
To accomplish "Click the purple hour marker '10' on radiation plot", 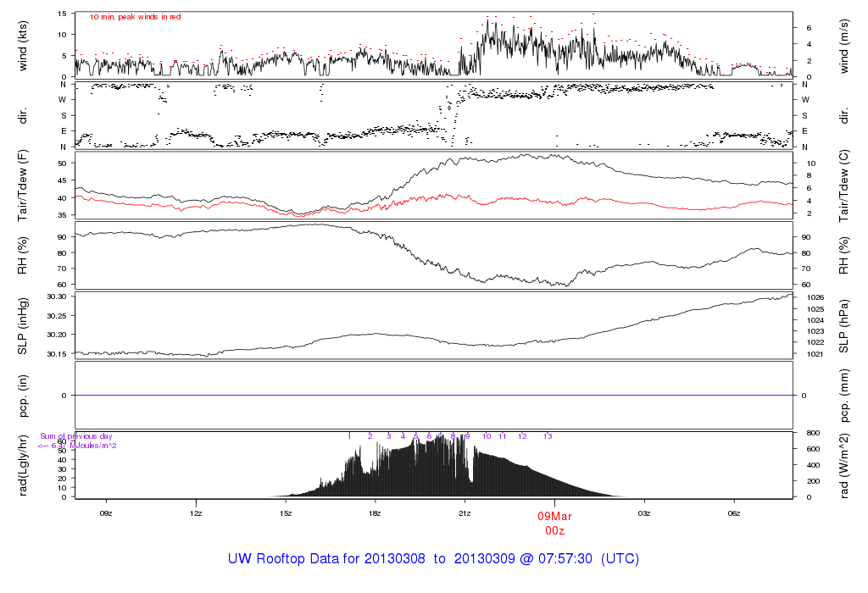I will point(487,436).
